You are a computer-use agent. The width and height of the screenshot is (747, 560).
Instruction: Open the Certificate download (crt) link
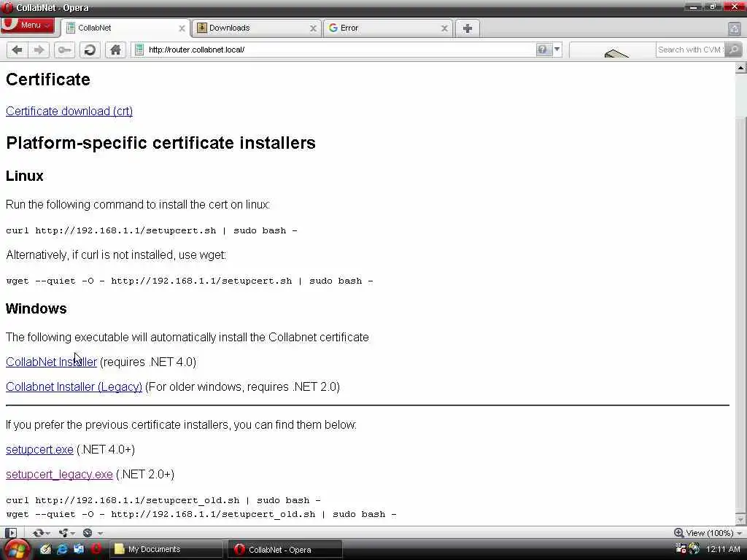point(69,111)
